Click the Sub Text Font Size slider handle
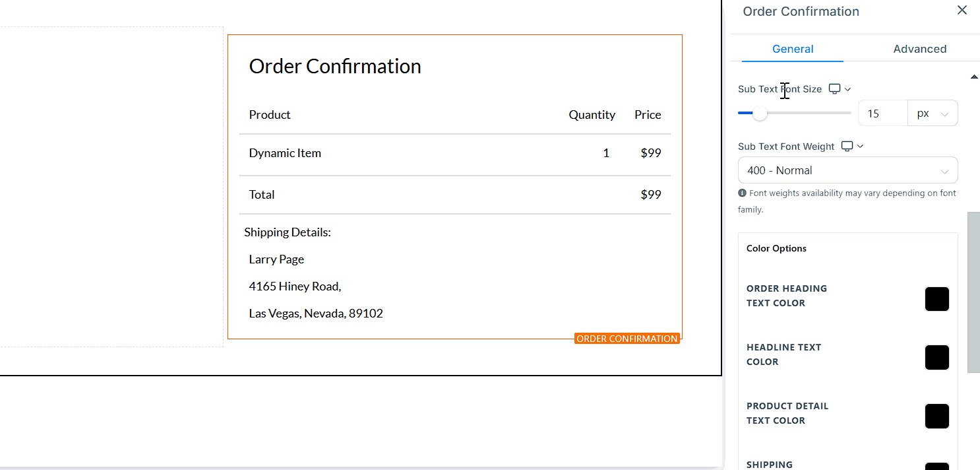Image resolution: width=980 pixels, height=470 pixels. click(760, 114)
